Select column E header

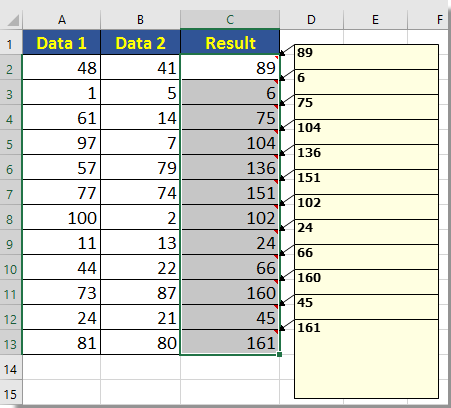[375, 20]
